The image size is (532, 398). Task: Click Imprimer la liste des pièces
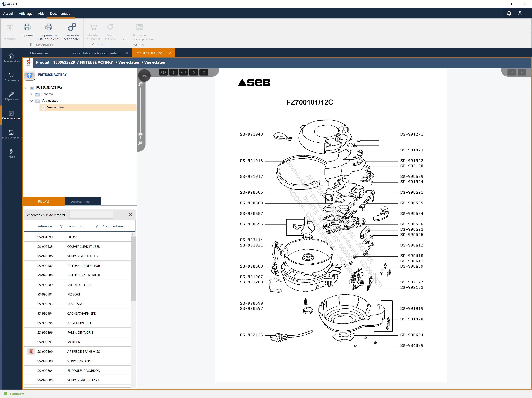[49, 32]
